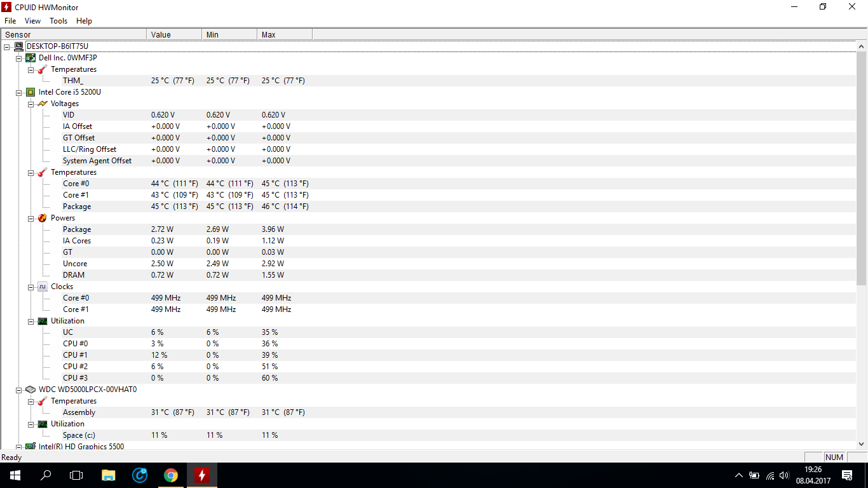Viewport: 868px width, 488px height.
Task: Open the taskbar clock showing 19:26
Action: point(813,475)
